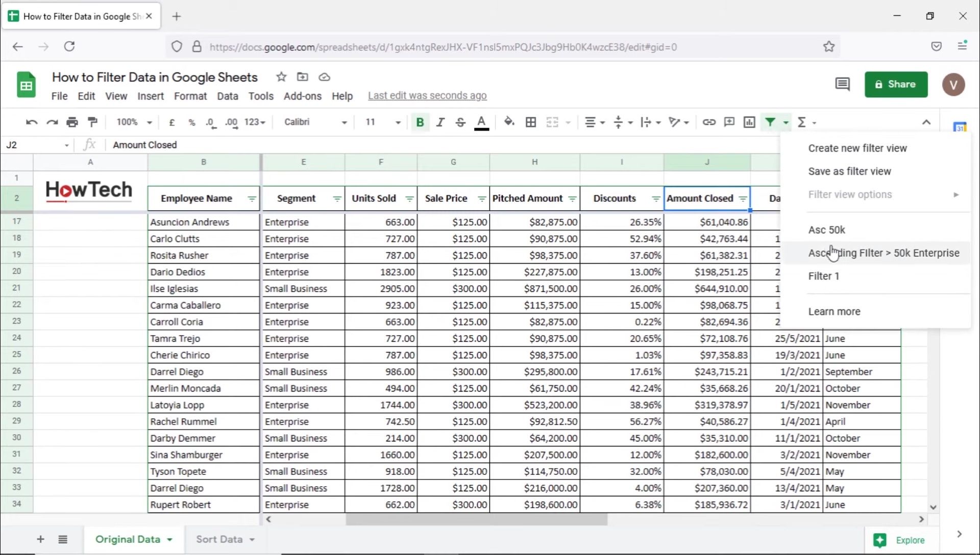Click the Name box J2

tap(37, 145)
